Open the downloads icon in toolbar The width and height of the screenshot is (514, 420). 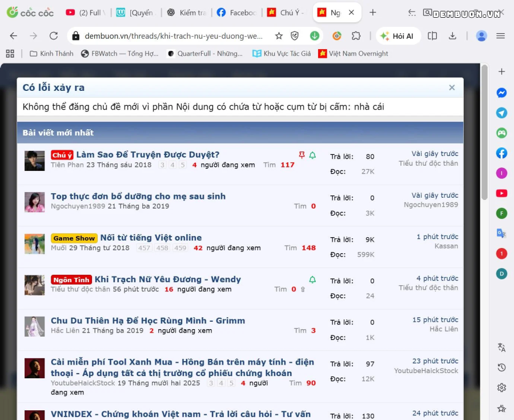coord(453,36)
